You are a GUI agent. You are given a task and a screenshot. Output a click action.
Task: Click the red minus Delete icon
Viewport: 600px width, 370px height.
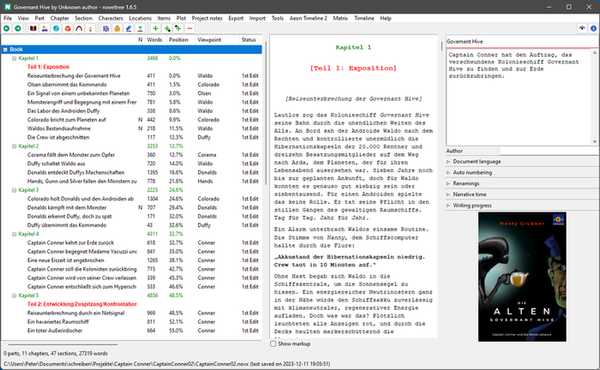(189, 28)
